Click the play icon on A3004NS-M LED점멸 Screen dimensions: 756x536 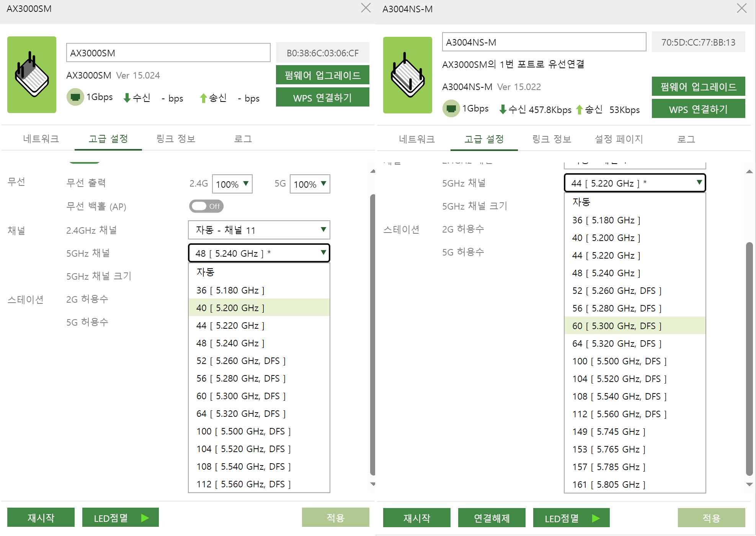coord(596,518)
